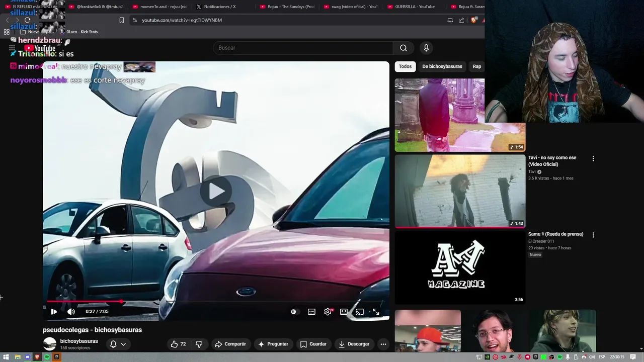Open the system tray volume icon
This screenshot has width=644, height=362.
pyautogui.click(x=592, y=357)
